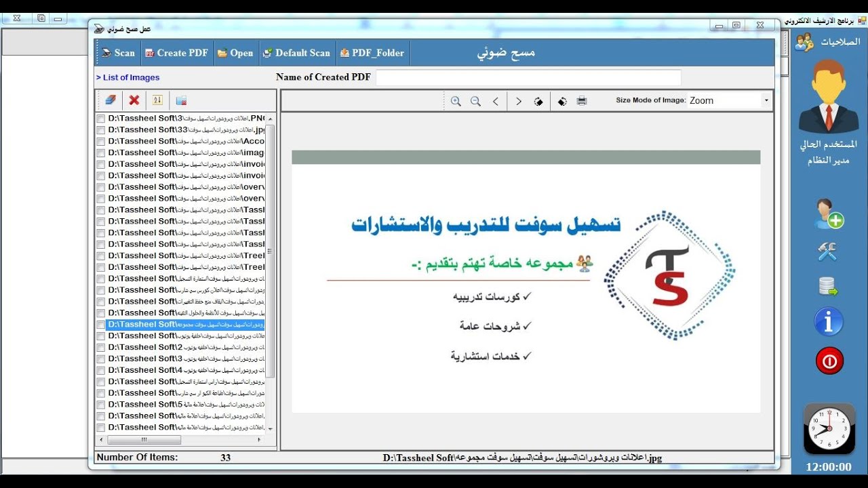Viewport: 868px width, 488px height.
Task: Click the second rotate icon beside the printer
Action: pos(562,101)
